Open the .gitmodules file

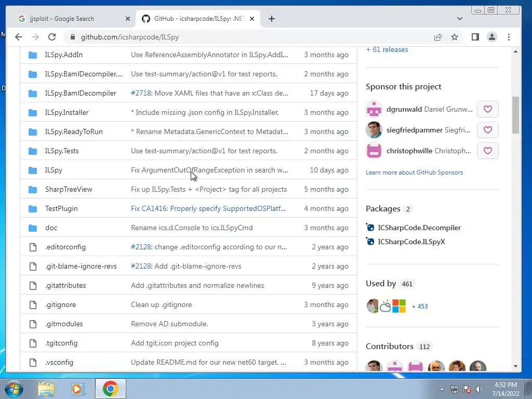point(64,324)
